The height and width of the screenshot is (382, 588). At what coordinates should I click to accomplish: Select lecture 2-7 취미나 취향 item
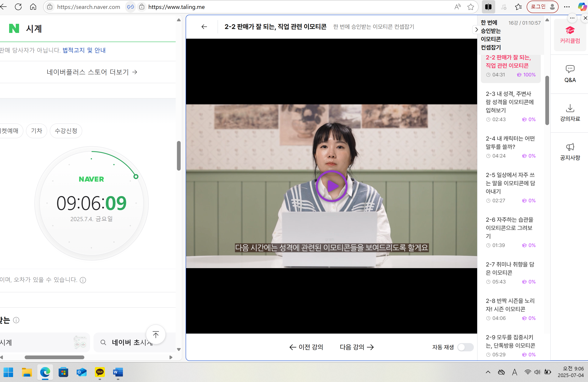point(510,273)
